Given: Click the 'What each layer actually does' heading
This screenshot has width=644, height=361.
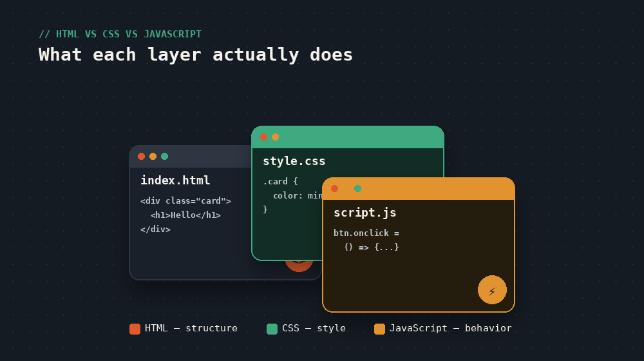Looking at the screenshot, I should tap(196, 54).
